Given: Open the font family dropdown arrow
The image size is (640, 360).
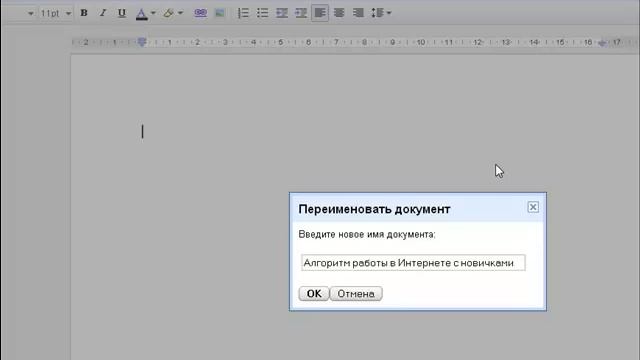Looking at the screenshot, I should click(x=30, y=13).
